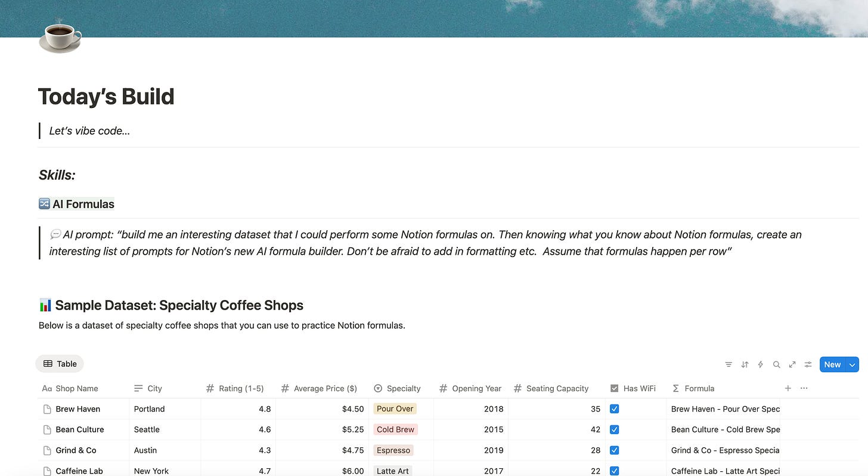Open the dropdown arrow next to New

point(852,364)
